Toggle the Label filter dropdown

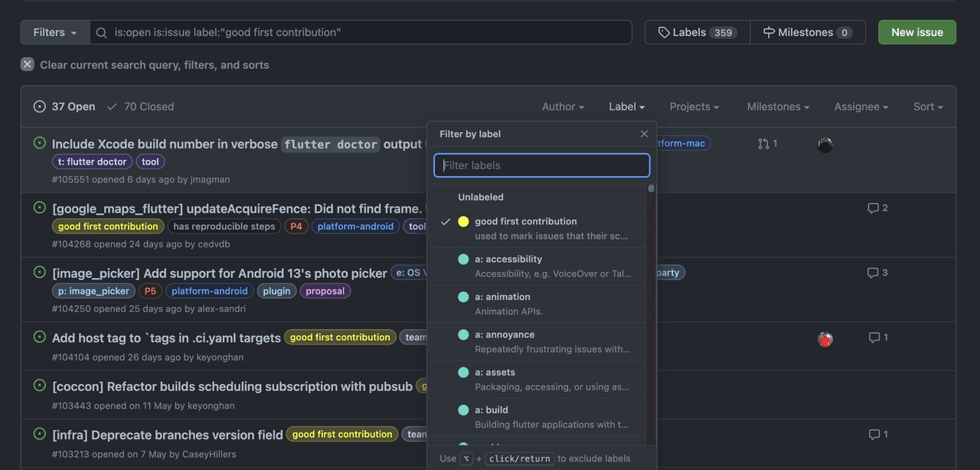click(x=627, y=106)
